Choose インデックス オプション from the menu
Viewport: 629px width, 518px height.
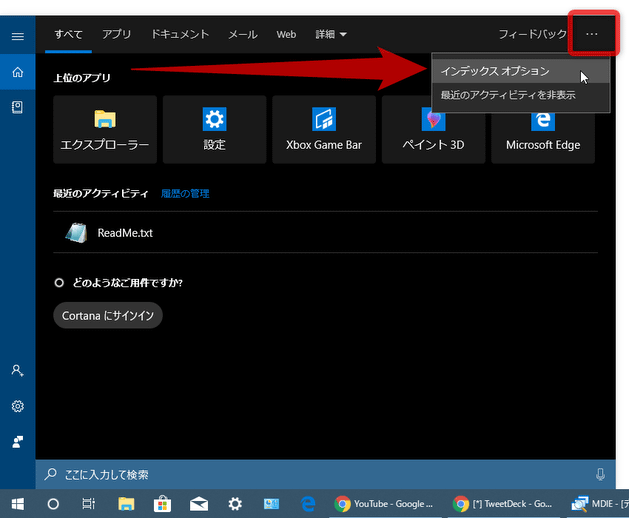click(521, 71)
